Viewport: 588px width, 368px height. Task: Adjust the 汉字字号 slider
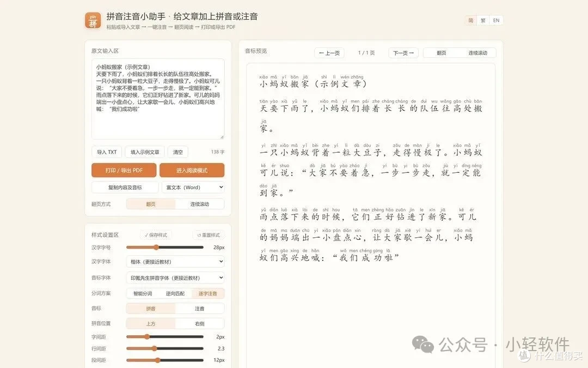(165, 248)
